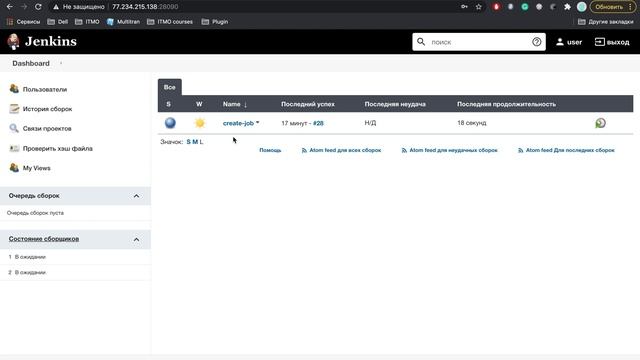
Task: Click the My Views sidebar icon
Action: [14, 168]
